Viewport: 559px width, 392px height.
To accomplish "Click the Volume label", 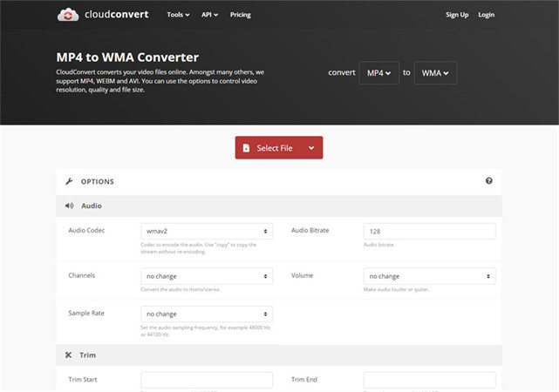I will (302, 275).
